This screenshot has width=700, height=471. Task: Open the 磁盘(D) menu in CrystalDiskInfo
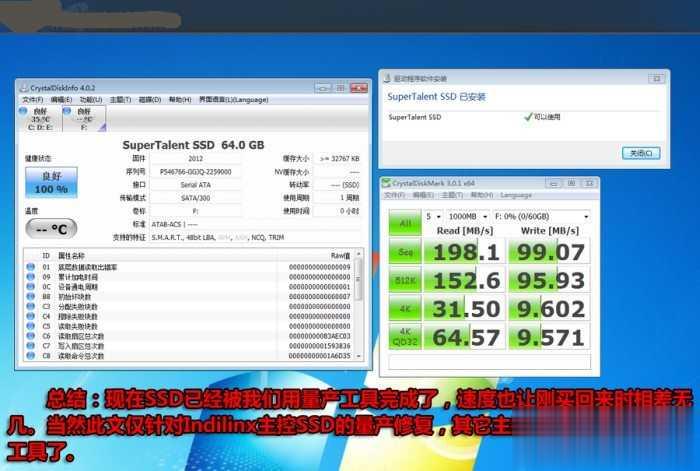tap(150, 100)
